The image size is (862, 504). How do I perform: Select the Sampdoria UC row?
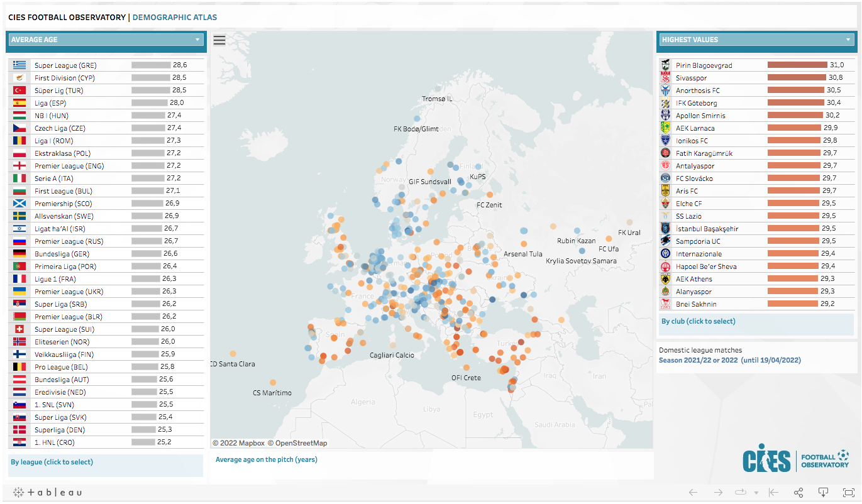[x=757, y=241]
